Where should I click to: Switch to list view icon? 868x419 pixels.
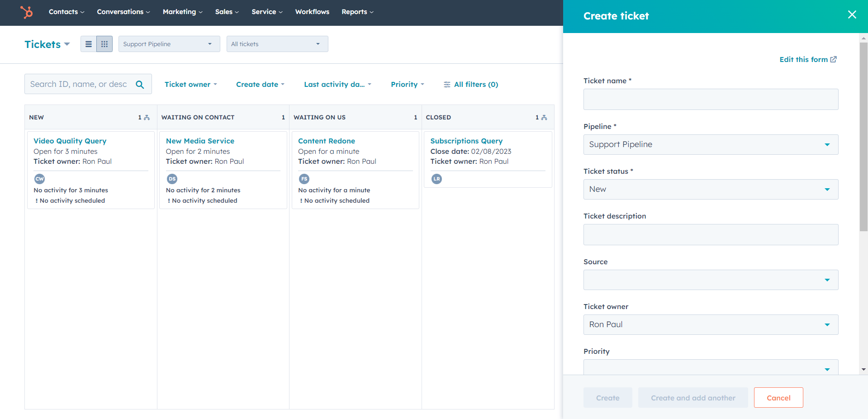pos(89,44)
